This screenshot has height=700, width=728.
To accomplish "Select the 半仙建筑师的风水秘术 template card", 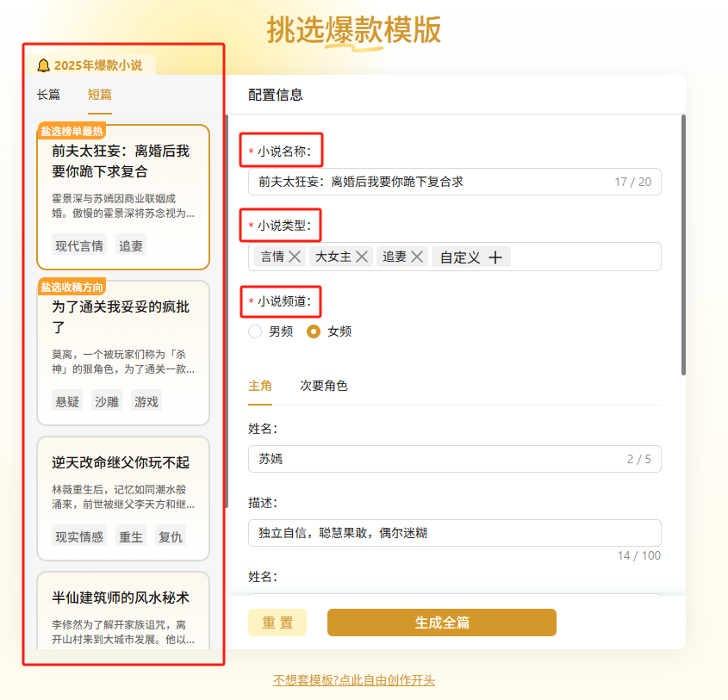I will [x=123, y=610].
